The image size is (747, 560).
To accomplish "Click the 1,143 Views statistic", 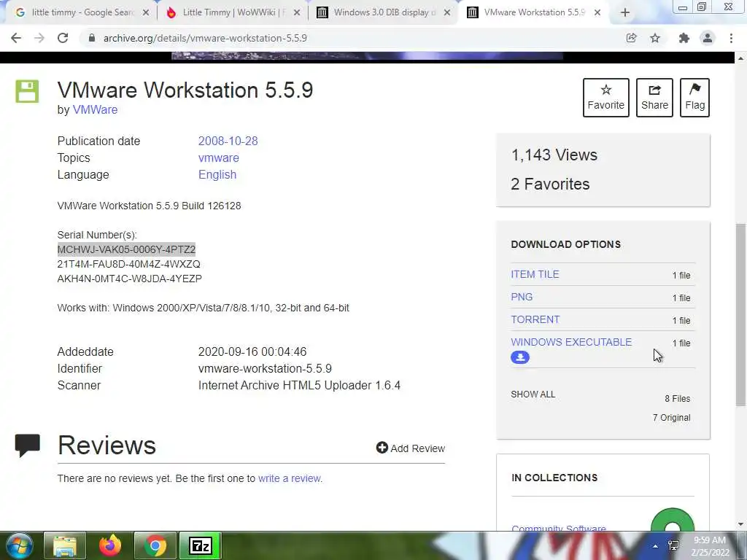I will click(x=554, y=155).
